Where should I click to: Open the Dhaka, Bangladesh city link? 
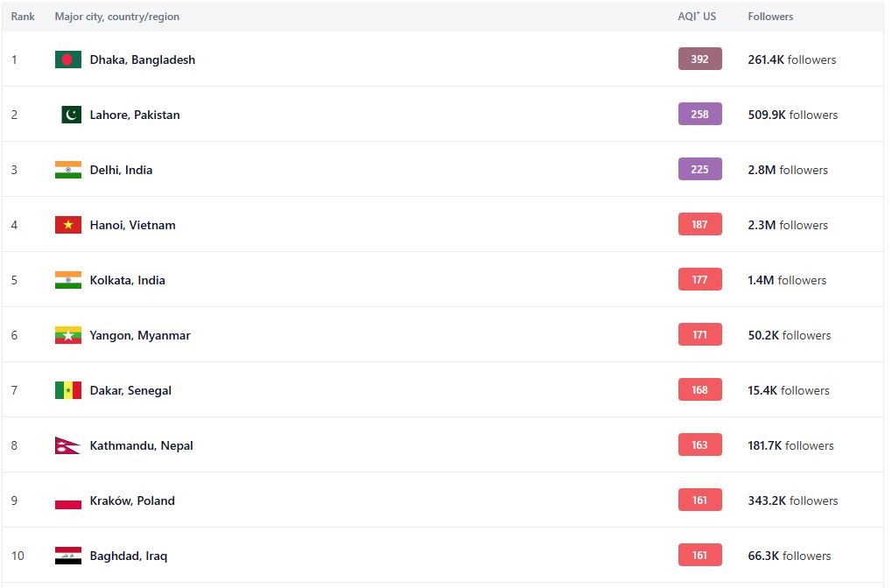coord(142,59)
